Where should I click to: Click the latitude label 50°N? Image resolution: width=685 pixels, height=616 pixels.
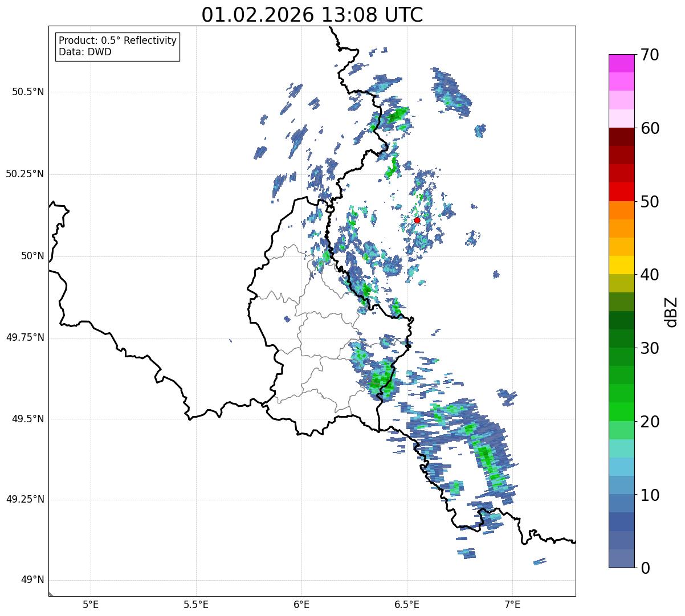[x=32, y=256]
